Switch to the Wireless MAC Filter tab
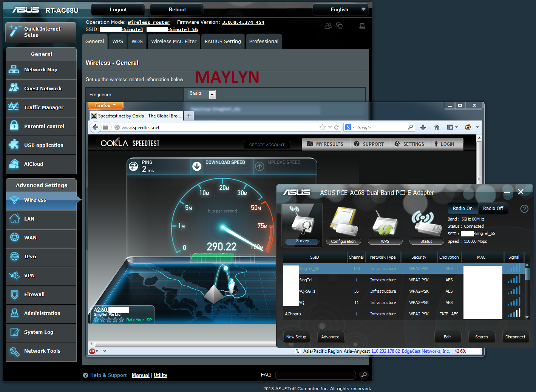This screenshot has height=392, width=536. (173, 42)
